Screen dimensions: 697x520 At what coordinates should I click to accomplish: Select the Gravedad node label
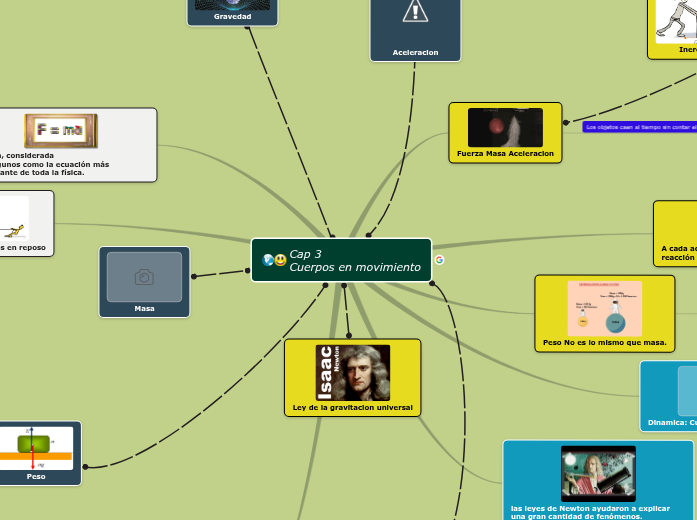[232, 17]
